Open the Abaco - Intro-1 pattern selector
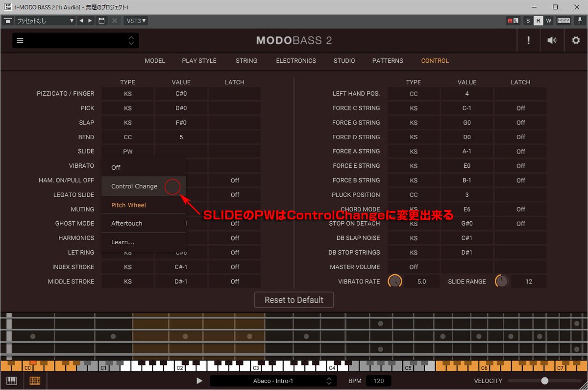This screenshot has height=390, width=588. click(x=273, y=381)
